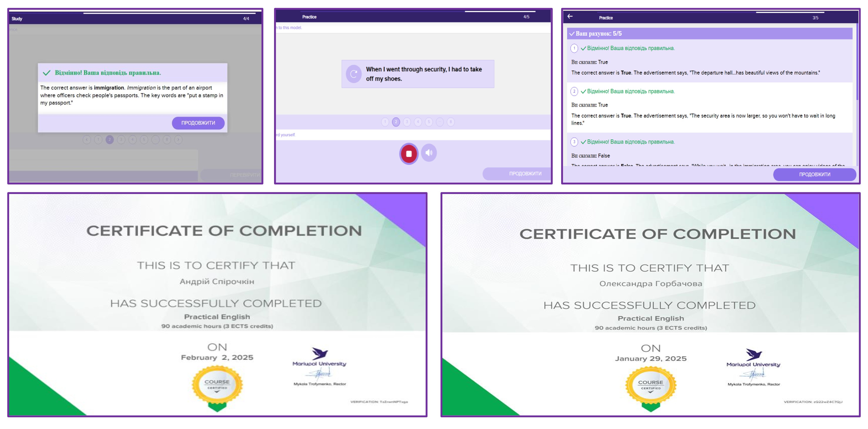Click the numbered circle 1 result item

[574, 48]
